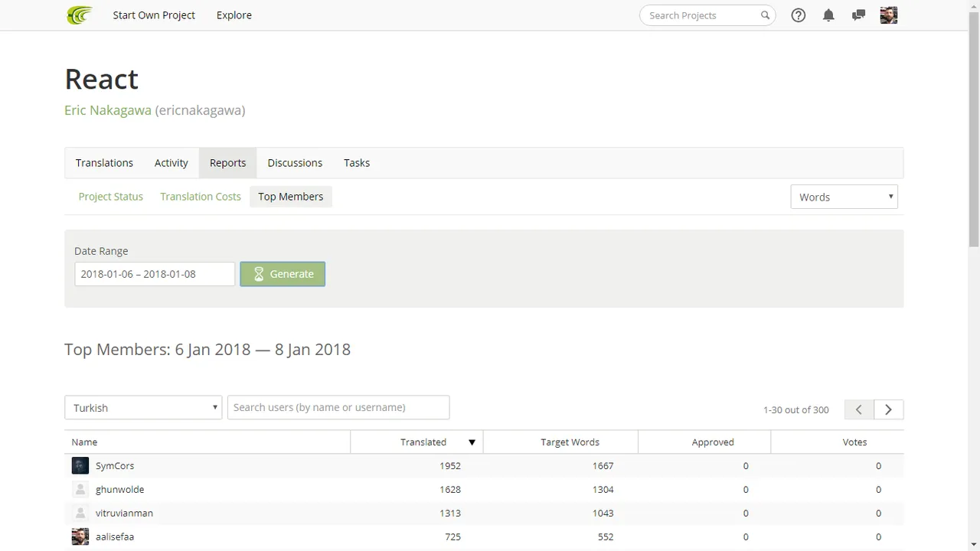Click the Generate button
This screenshot has height=551, width=980.
[x=283, y=274]
